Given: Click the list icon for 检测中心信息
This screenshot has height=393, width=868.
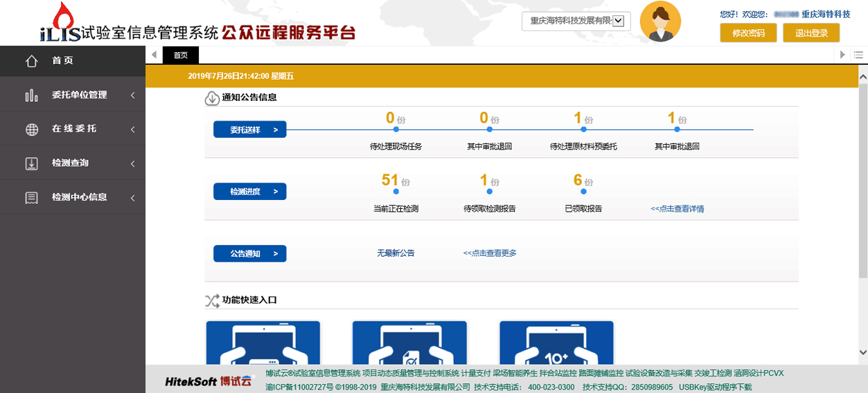Looking at the screenshot, I should click(x=31, y=197).
